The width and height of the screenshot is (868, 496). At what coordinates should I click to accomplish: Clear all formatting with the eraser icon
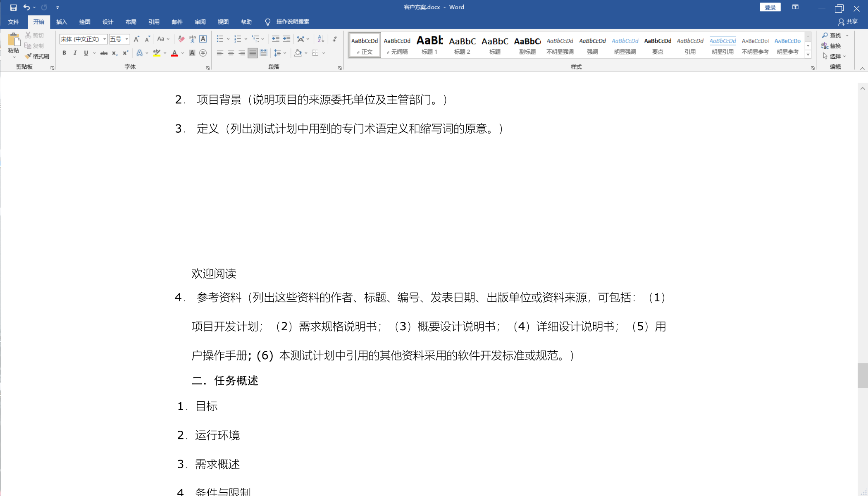tap(181, 39)
